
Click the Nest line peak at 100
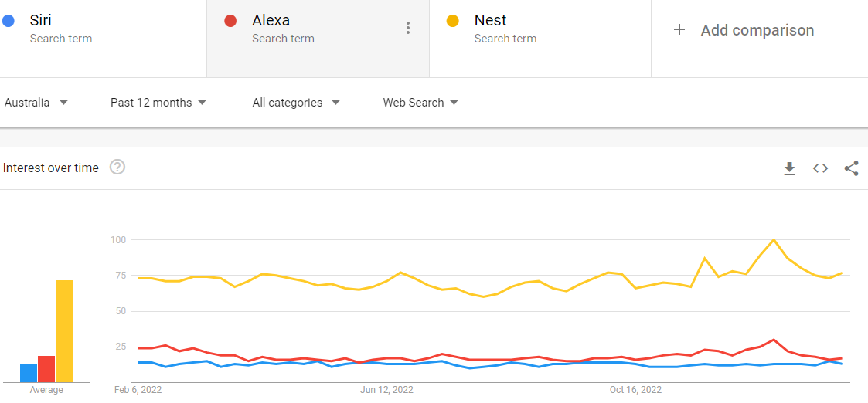pos(774,240)
